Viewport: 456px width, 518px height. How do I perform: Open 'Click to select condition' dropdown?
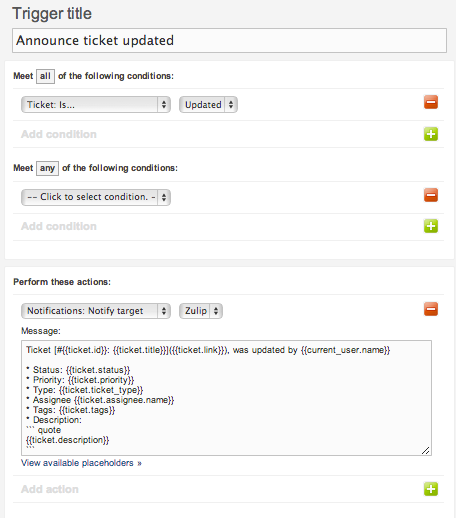[x=96, y=197]
